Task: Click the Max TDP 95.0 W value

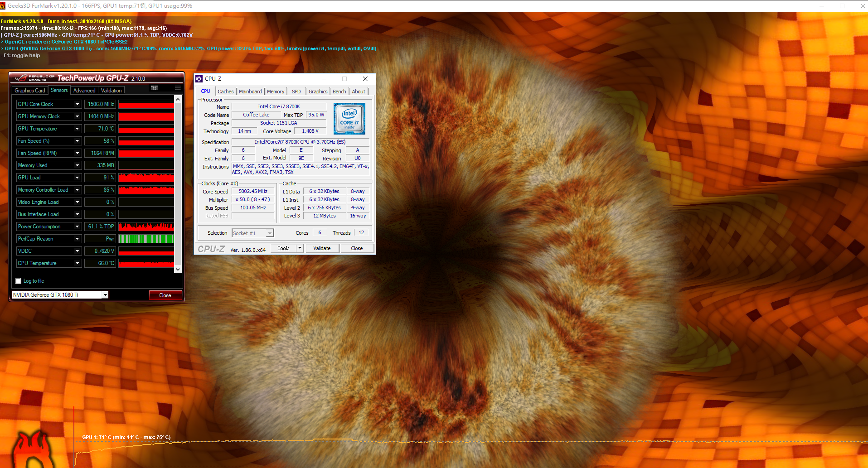Action: coord(316,115)
